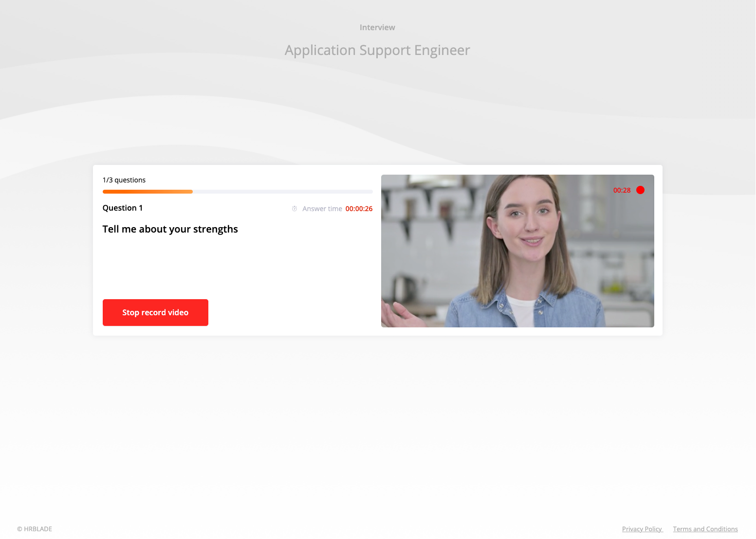This screenshot has width=756, height=539.
Task: Click the "Interview" label at the top
Action: [377, 28]
